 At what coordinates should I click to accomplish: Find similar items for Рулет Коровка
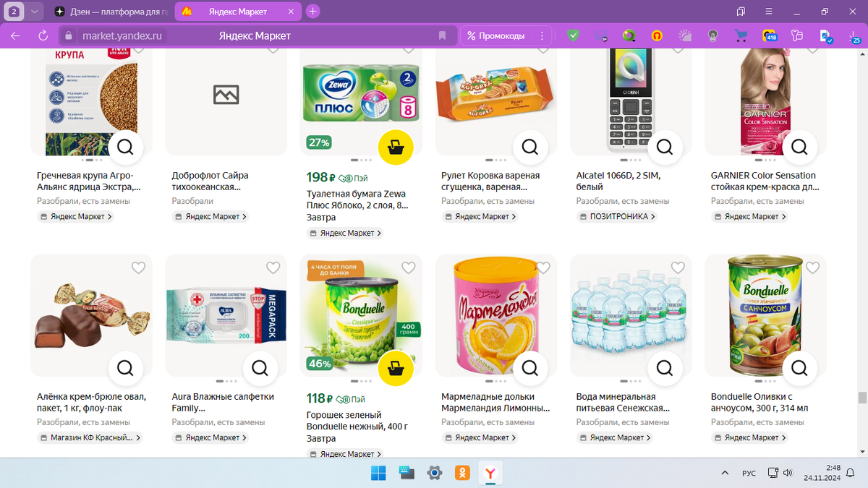pos(530,147)
